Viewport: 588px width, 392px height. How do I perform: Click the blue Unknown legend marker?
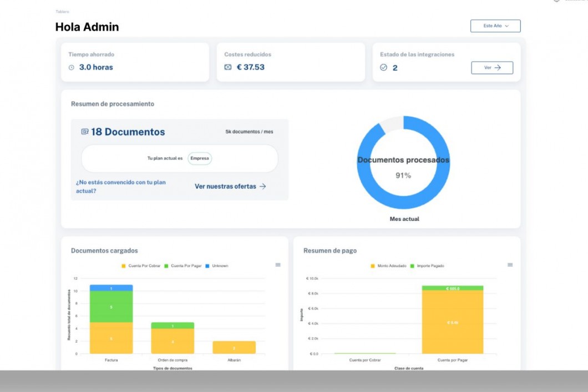tap(207, 266)
